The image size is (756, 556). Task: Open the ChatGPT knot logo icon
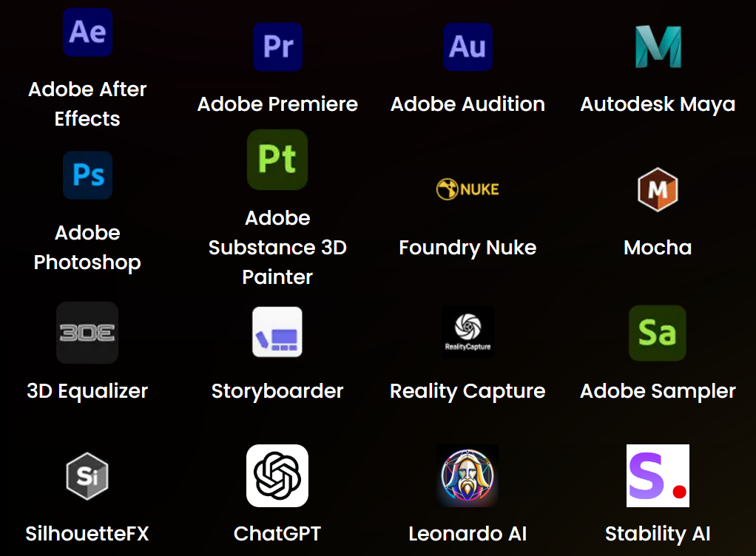click(277, 475)
